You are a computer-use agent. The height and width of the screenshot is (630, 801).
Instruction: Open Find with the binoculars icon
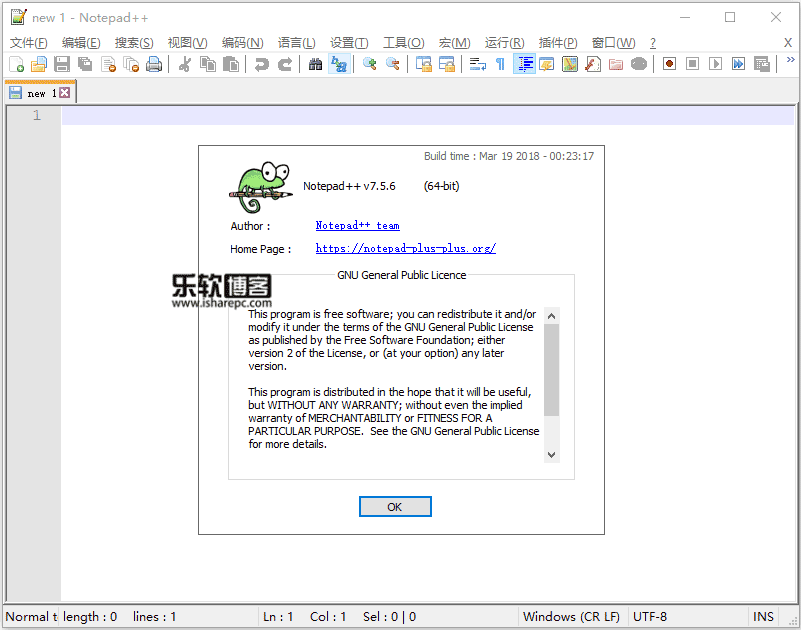tap(316, 64)
